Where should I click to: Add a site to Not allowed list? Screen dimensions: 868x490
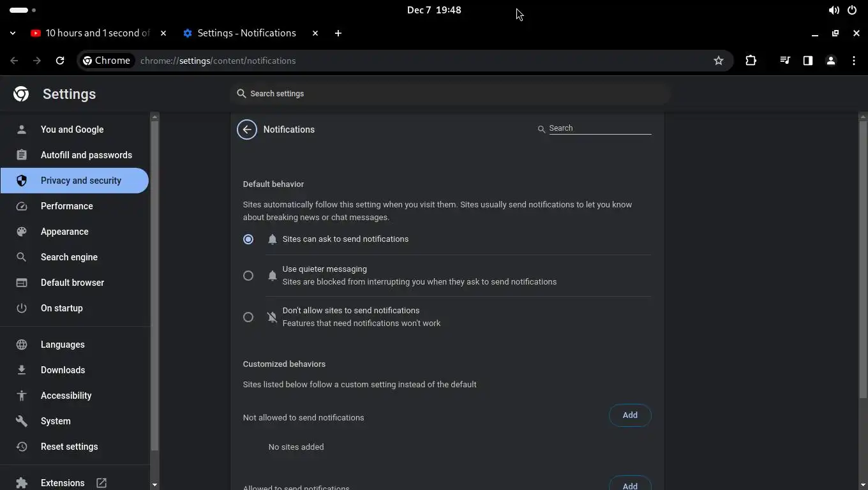click(x=630, y=415)
